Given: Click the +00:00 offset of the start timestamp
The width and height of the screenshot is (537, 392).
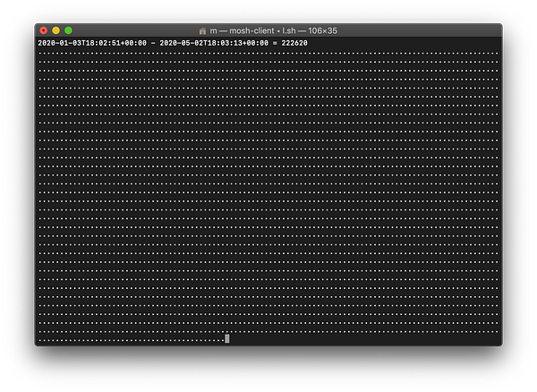Looking at the screenshot, I should click(133, 43).
